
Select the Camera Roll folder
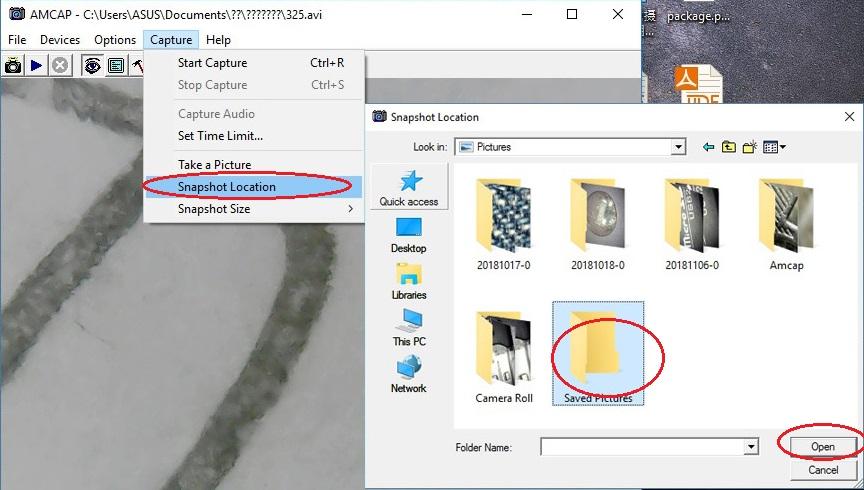click(504, 357)
